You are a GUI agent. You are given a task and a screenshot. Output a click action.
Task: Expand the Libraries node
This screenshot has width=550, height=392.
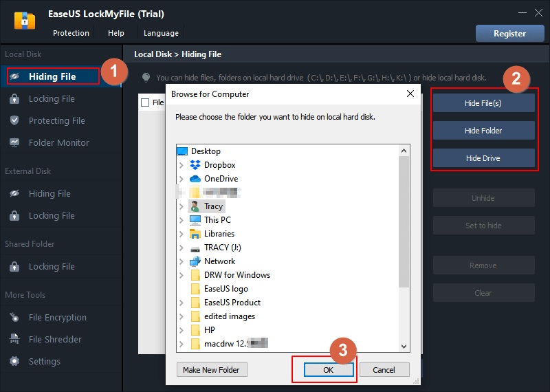[181, 234]
